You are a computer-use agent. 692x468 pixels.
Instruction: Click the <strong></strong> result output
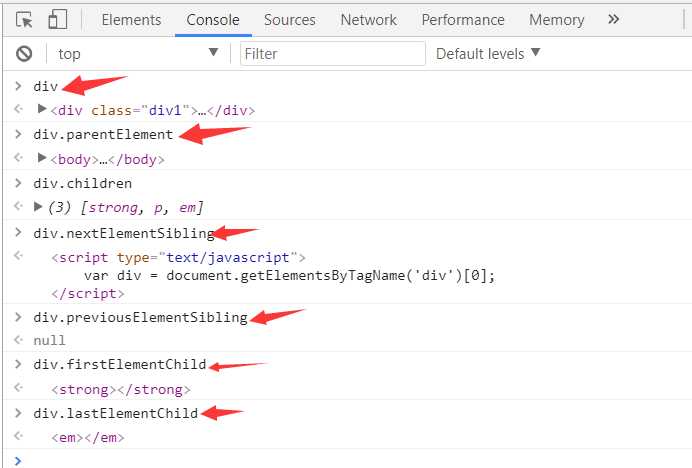point(121,389)
